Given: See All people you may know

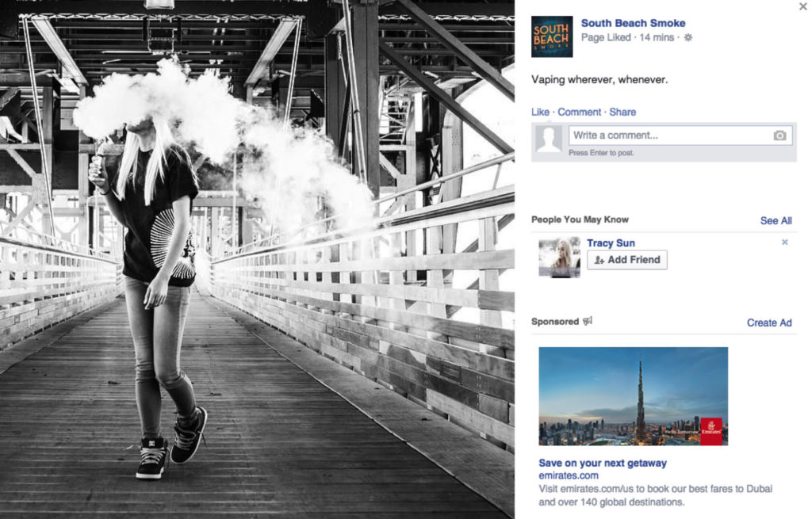Looking at the screenshot, I should tap(776, 221).
